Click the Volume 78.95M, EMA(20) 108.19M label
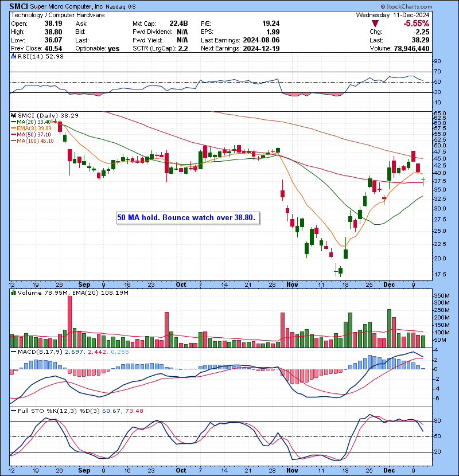 pos(73,293)
